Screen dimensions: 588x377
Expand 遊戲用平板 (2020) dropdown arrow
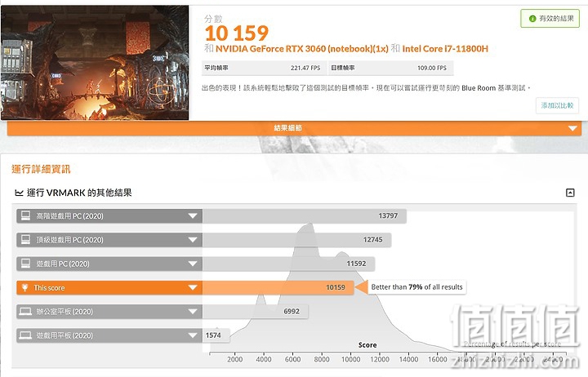tap(193, 335)
